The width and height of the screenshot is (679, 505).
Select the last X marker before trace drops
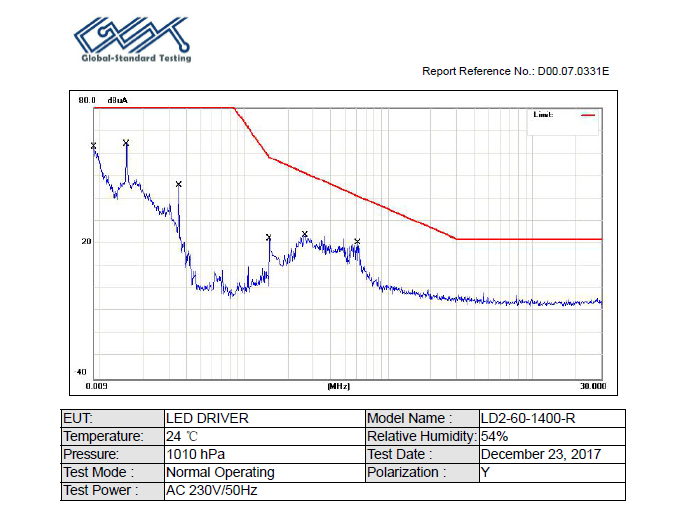coord(357,241)
